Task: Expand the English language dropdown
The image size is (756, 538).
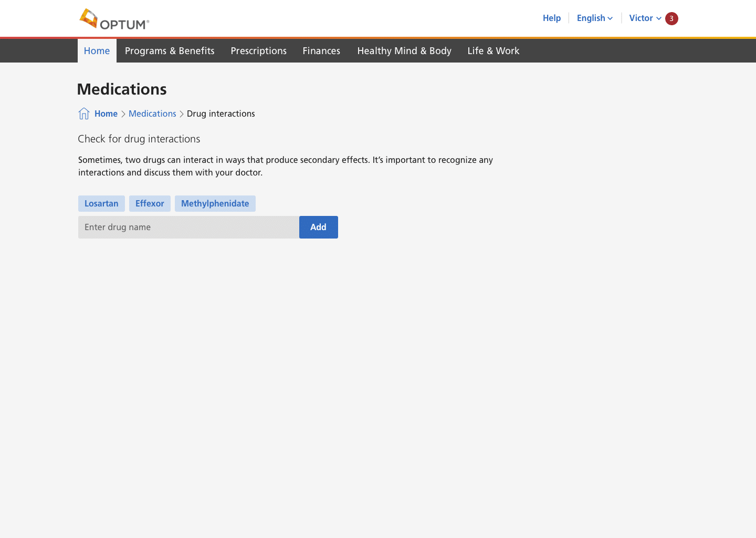Action: pyautogui.click(x=594, y=18)
